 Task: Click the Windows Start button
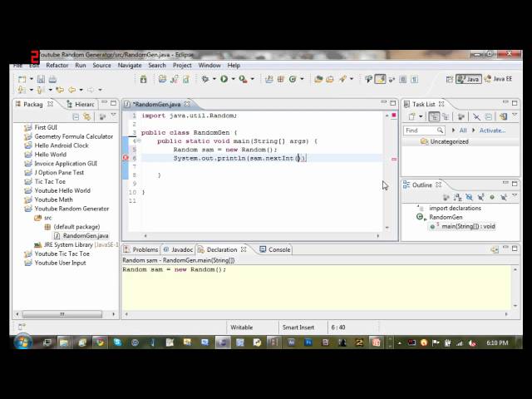(23, 342)
